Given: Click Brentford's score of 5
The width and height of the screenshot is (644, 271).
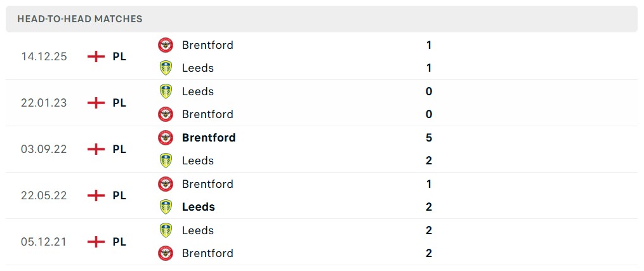Looking at the screenshot, I should (429, 138).
